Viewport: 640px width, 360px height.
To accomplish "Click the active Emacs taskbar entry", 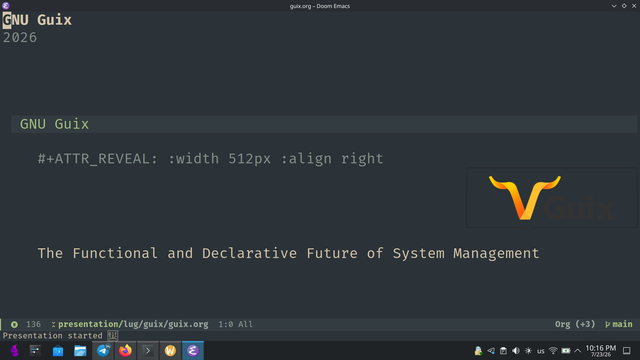I will 193,351.
